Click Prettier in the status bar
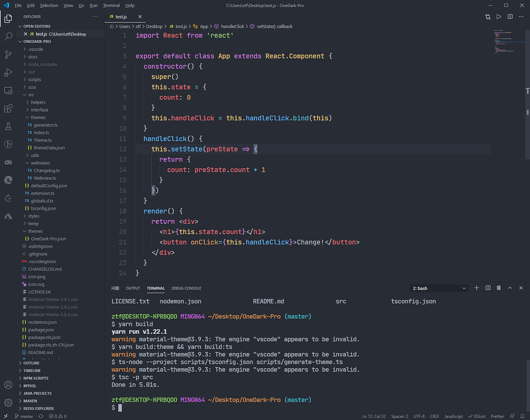This screenshot has height=420, width=530. (x=497, y=416)
